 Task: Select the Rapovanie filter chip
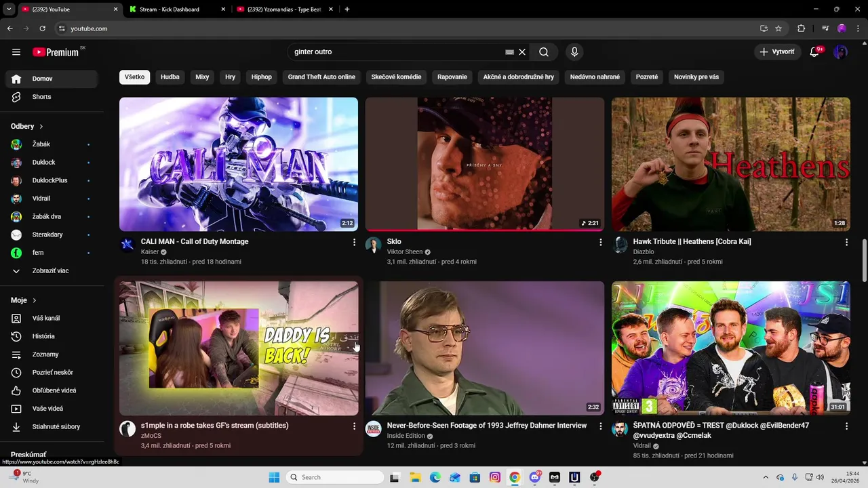[x=452, y=77]
